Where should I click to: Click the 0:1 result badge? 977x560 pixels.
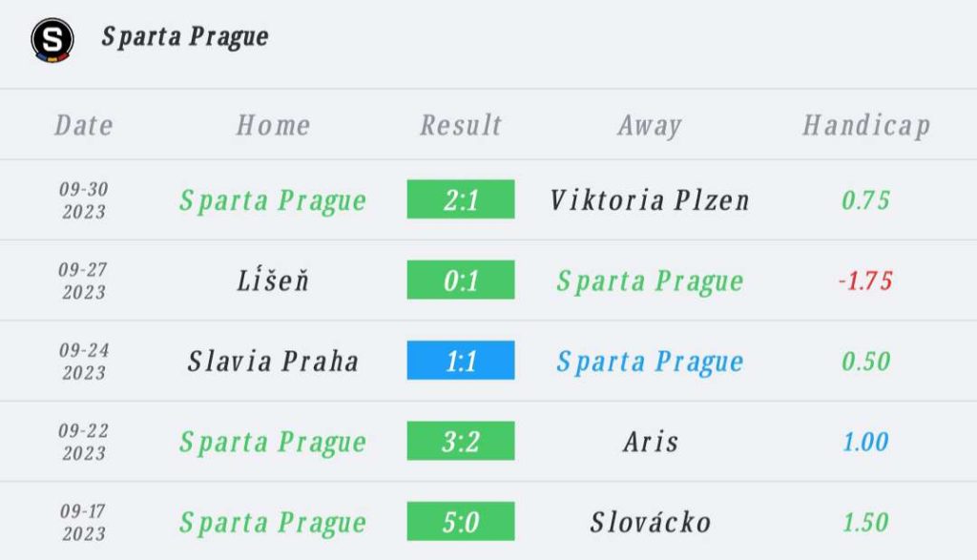(x=461, y=280)
